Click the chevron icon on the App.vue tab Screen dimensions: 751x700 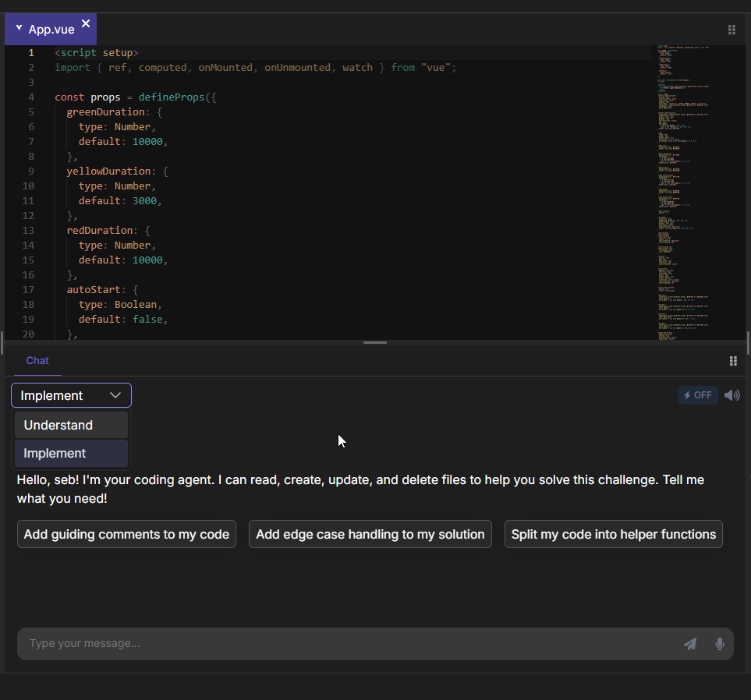[x=17, y=29]
